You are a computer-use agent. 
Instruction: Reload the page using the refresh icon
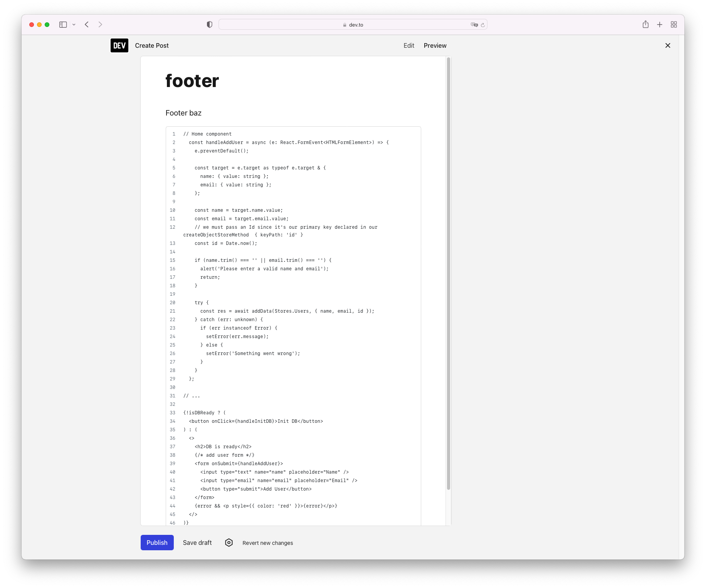point(483,24)
